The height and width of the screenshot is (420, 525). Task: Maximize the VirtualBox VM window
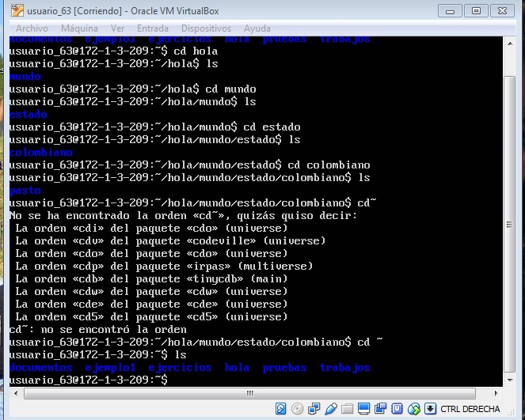click(476, 10)
